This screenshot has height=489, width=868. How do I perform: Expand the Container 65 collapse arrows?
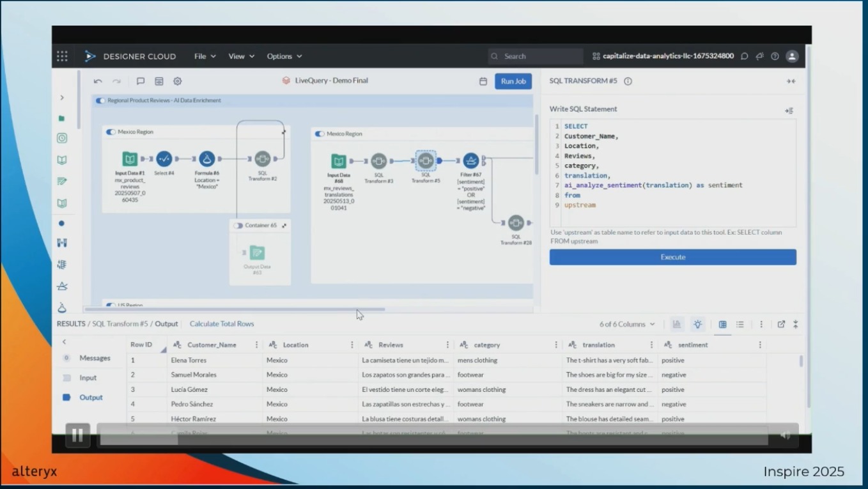pos(284,226)
